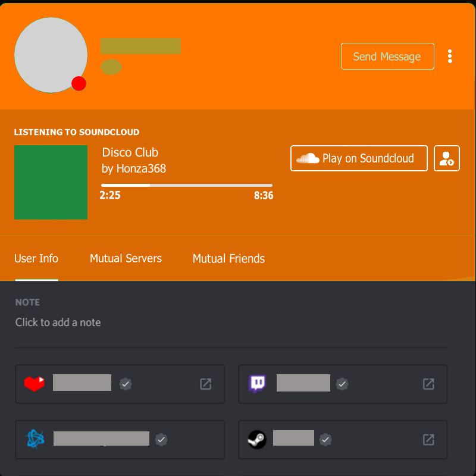The image size is (476, 476).
Task: Click the verified badge on Twitch connection
Action: point(342,384)
